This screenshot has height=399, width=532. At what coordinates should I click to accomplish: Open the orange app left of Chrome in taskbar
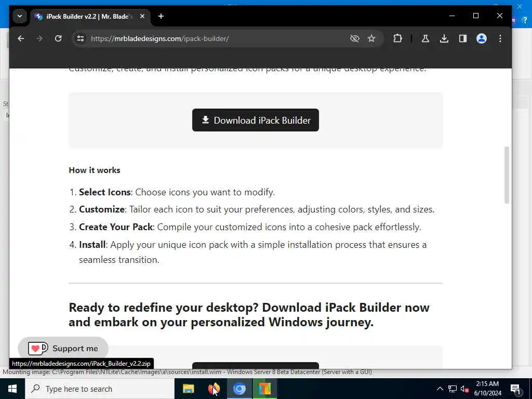click(214, 389)
